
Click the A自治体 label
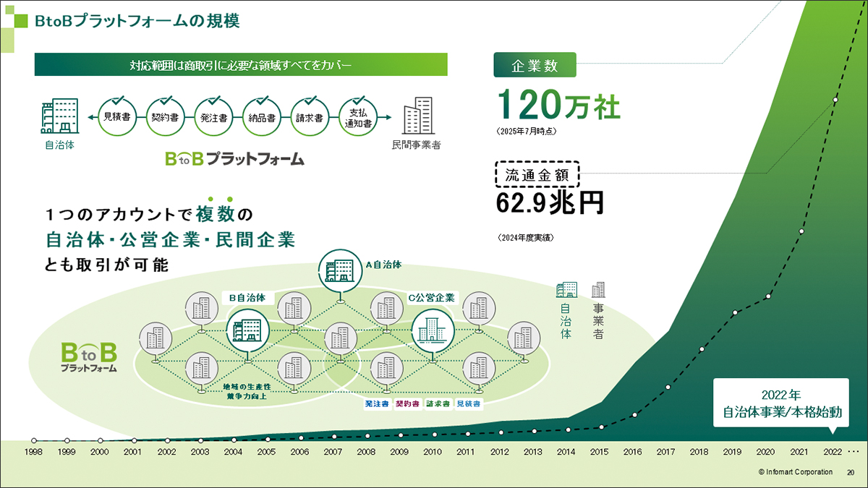point(383,265)
